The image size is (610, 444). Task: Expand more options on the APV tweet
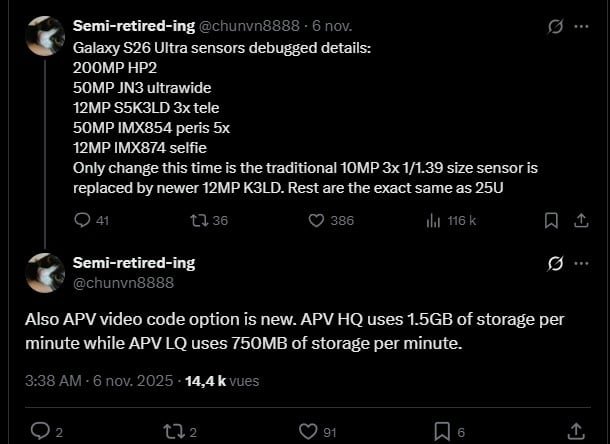click(x=583, y=264)
